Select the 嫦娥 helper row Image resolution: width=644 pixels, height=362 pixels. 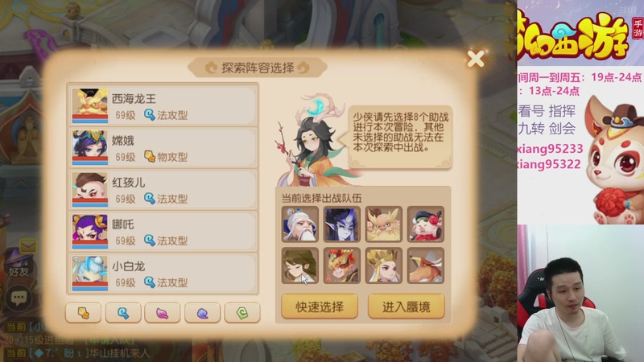(x=163, y=147)
